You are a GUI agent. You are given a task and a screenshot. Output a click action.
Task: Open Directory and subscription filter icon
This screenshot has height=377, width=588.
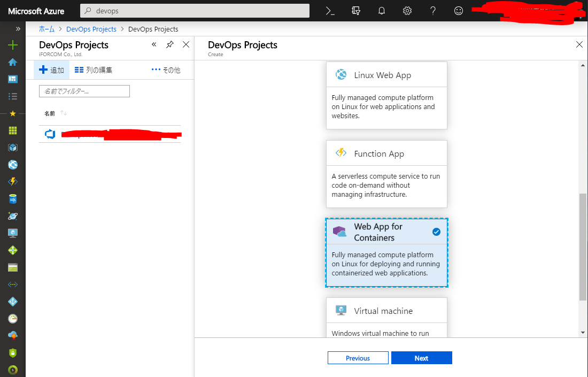point(356,11)
